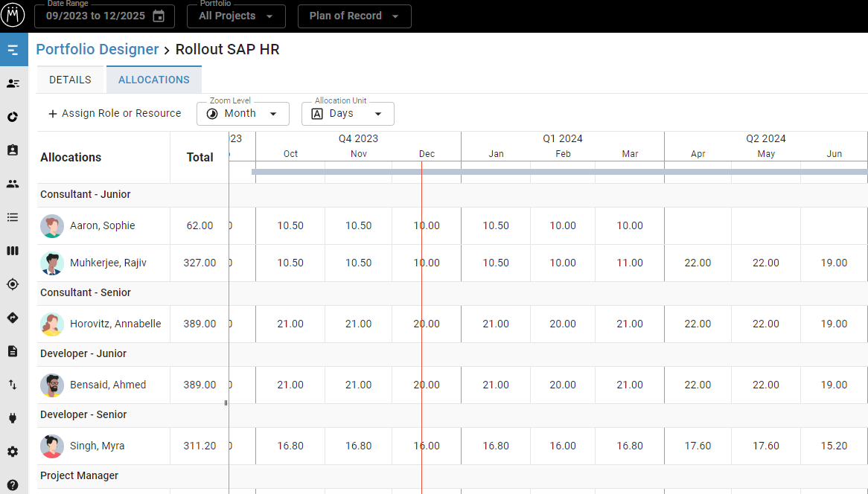The image size is (868, 494).
Task: Select the Consultant - Junior role row
Action: click(x=453, y=195)
